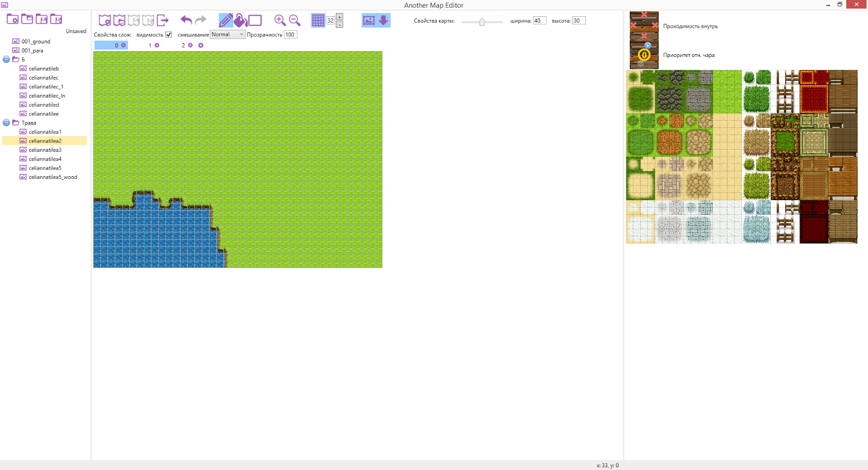
Task: Click the save map as icon
Action: tap(148, 21)
